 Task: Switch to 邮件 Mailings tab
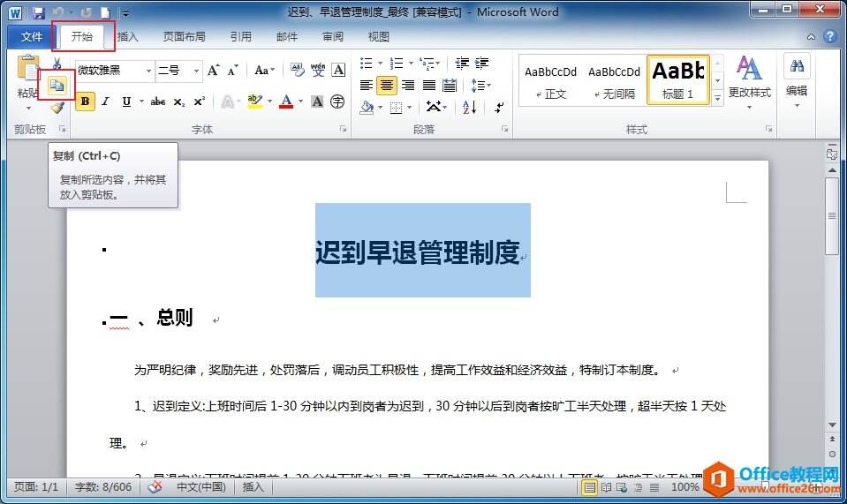pos(287,37)
